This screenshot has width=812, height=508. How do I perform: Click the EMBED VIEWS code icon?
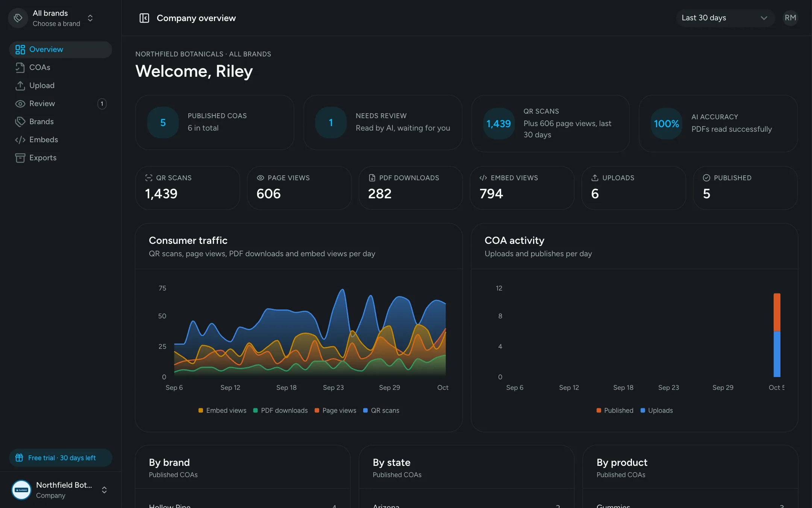click(483, 178)
